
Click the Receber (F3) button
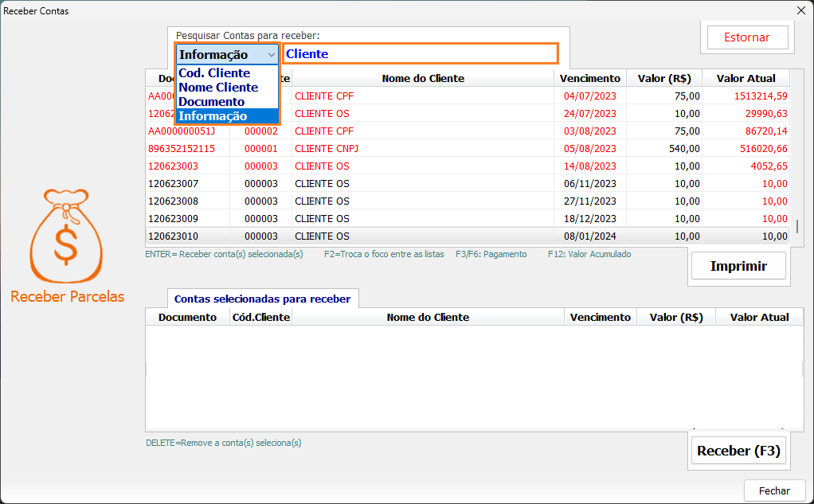(738, 451)
